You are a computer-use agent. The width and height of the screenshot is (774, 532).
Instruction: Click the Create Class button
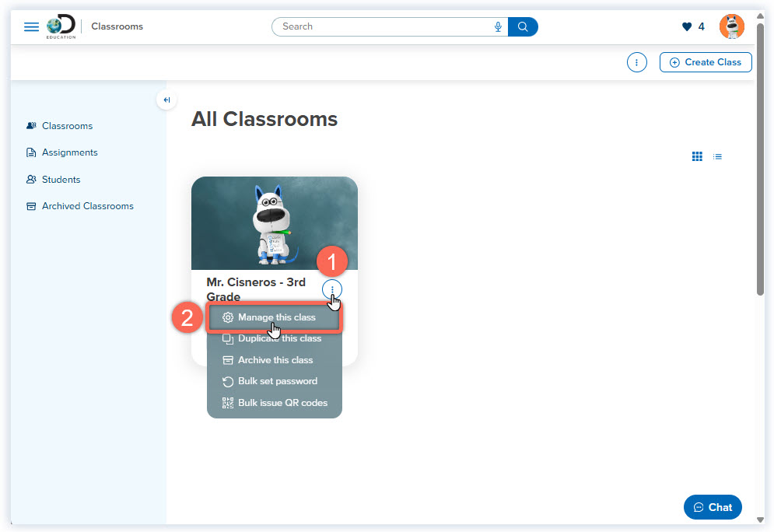point(705,62)
